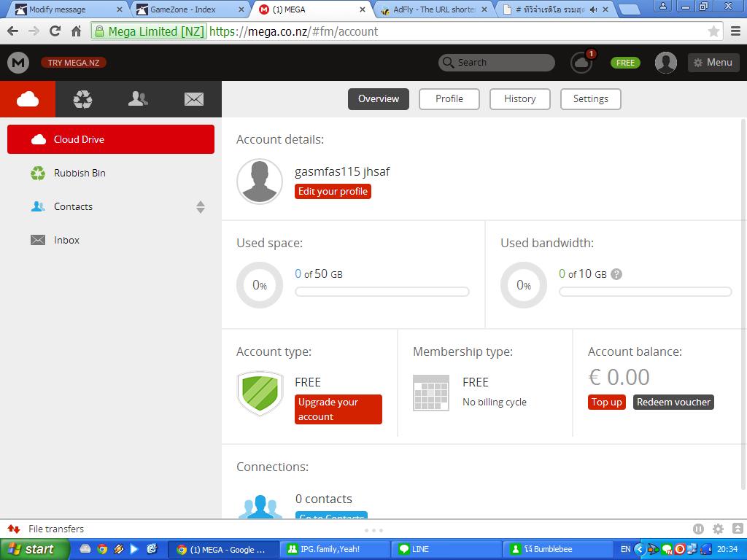Open the cloud drive tab icon
This screenshot has width=747, height=560.
(28, 99)
